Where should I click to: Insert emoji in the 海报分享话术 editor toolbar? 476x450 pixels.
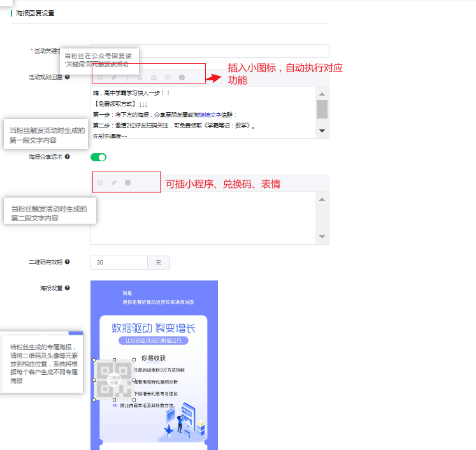point(100,182)
